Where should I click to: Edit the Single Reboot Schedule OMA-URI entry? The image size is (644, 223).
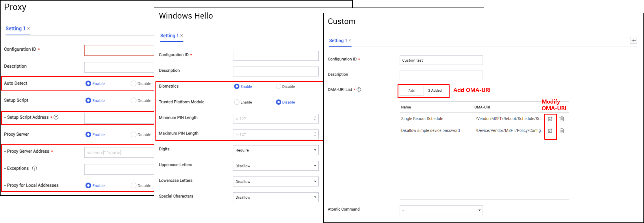[x=550, y=119]
